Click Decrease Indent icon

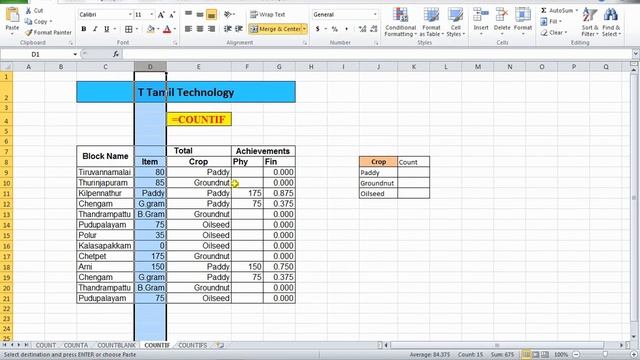coord(228,29)
